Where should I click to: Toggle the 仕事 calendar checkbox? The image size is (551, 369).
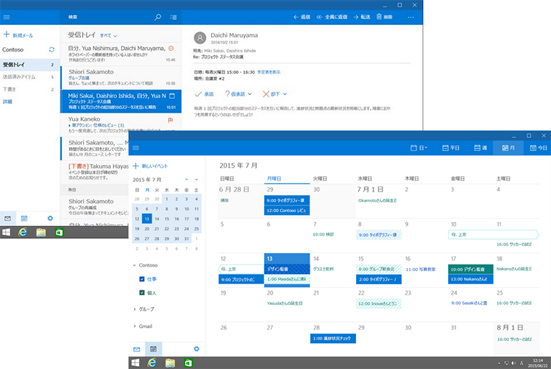(142, 279)
